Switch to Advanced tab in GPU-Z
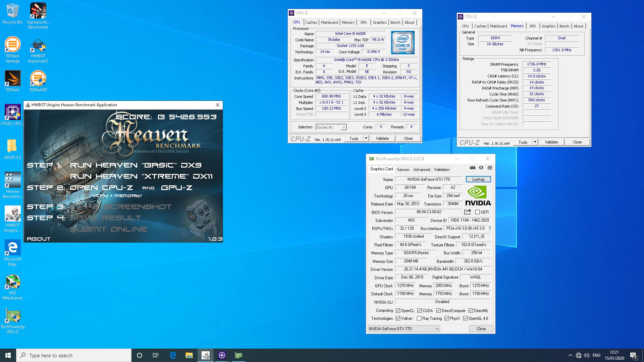Image resolution: width=644 pixels, height=362 pixels. coord(422,170)
